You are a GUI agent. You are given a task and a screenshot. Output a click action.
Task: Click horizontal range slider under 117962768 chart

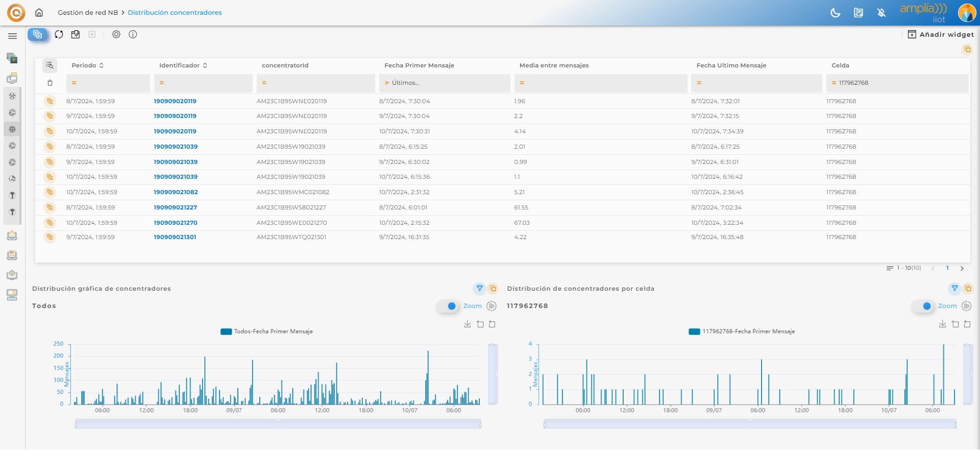[750, 424]
